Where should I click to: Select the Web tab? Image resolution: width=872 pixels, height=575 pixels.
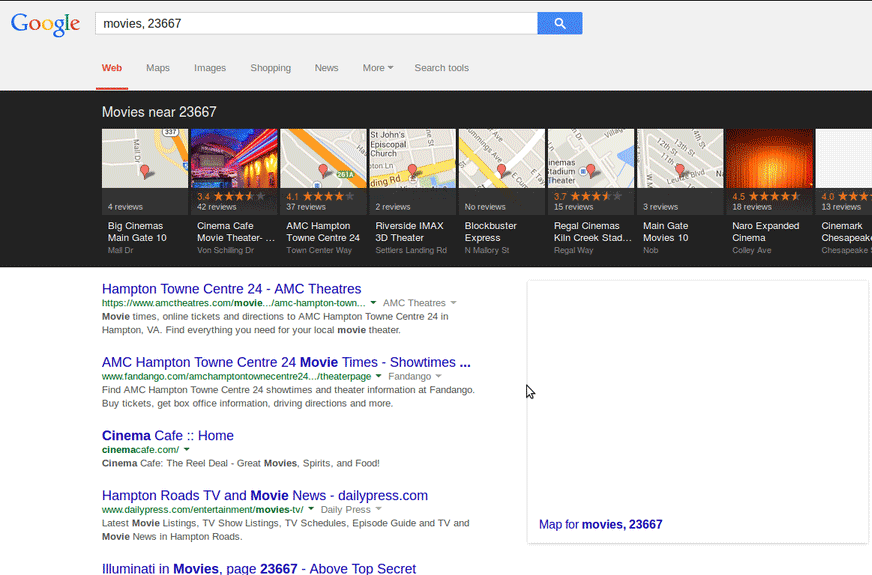pyautogui.click(x=112, y=68)
